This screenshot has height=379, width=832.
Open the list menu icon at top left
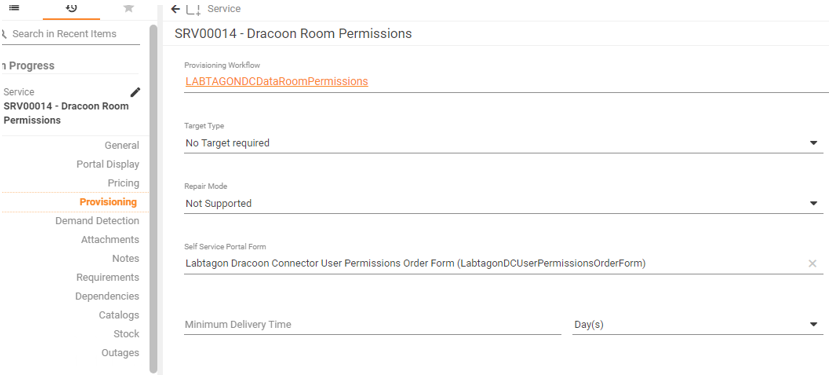click(14, 7)
